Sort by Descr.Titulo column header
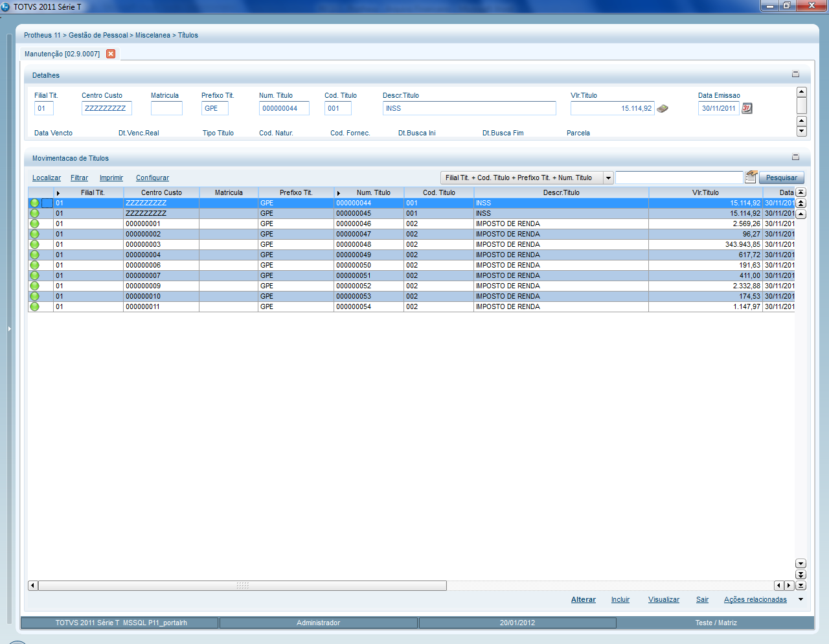The image size is (829, 644). tap(561, 192)
